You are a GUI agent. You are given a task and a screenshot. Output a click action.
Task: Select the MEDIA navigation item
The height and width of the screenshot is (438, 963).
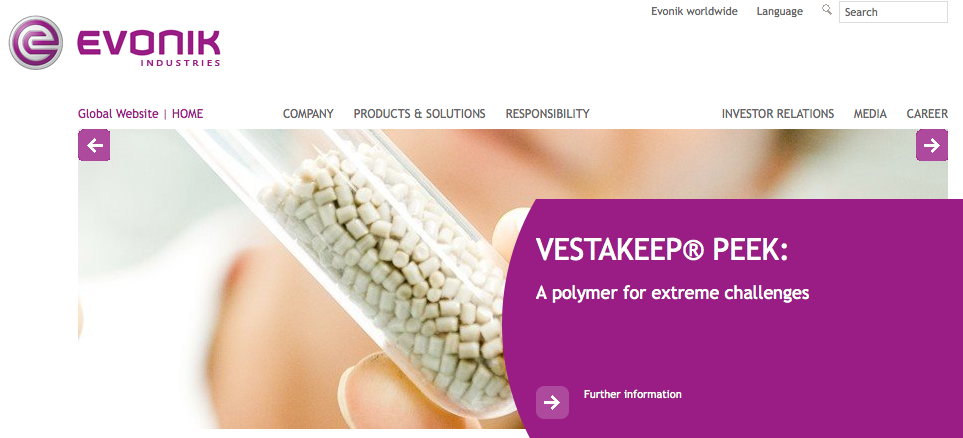point(870,114)
